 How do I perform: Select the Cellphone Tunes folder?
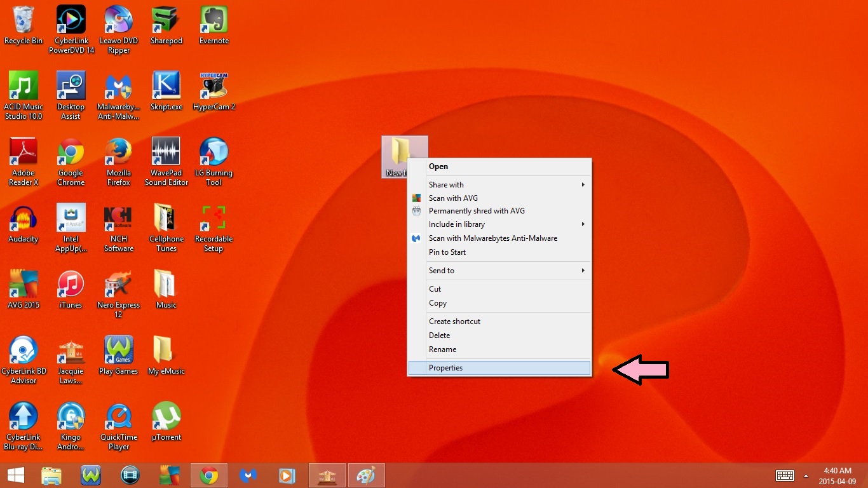[166, 228]
